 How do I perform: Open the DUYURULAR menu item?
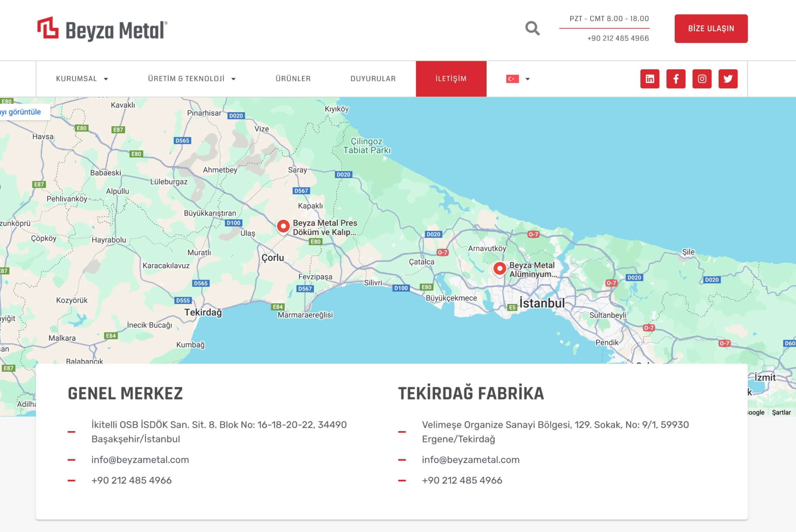pyautogui.click(x=373, y=79)
